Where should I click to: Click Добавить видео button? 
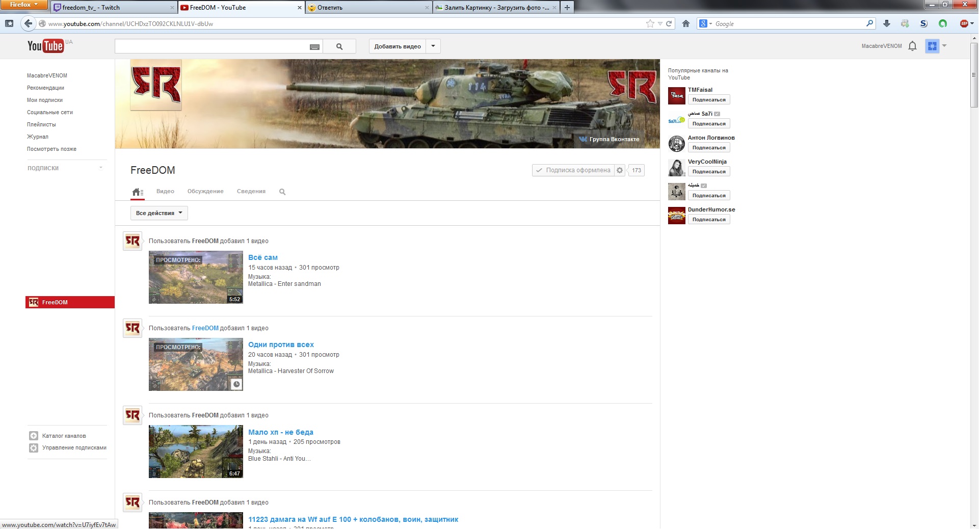coord(398,46)
